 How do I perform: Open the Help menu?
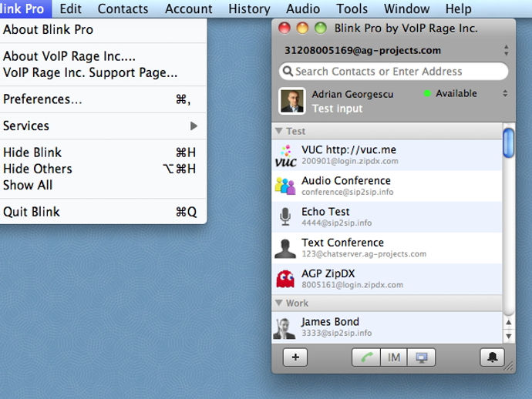coord(459,8)
